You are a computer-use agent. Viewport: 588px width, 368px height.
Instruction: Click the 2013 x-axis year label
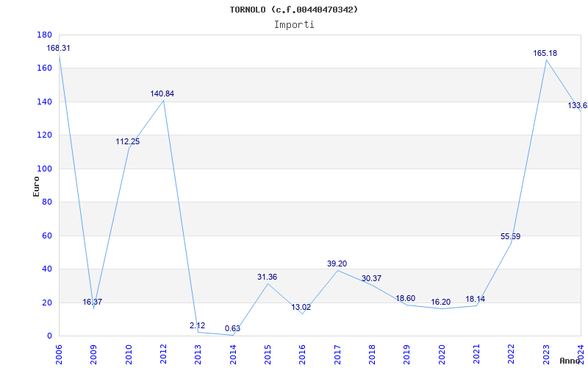pos(198,355)
